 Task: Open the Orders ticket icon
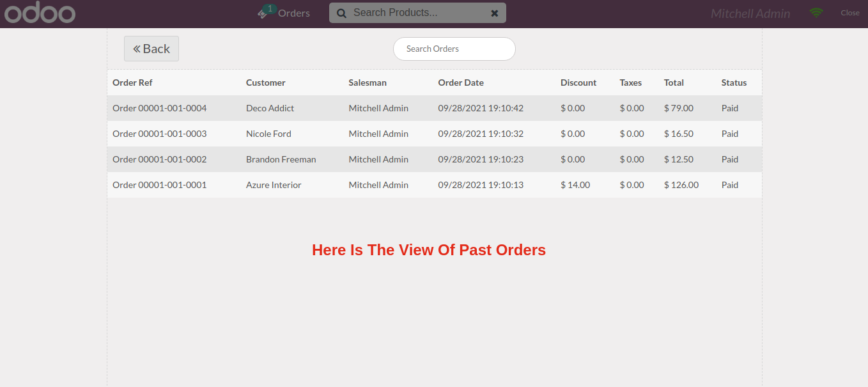point(263,13)
